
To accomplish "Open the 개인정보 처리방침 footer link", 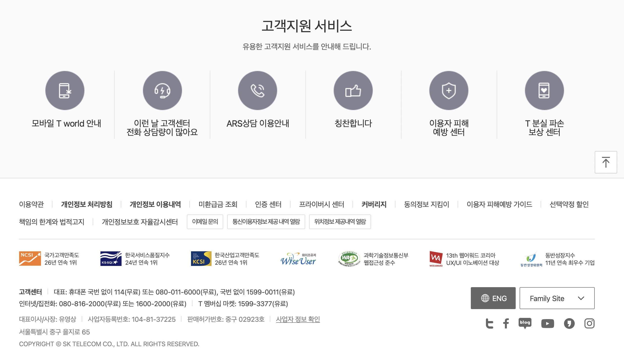I will [87, 204].
